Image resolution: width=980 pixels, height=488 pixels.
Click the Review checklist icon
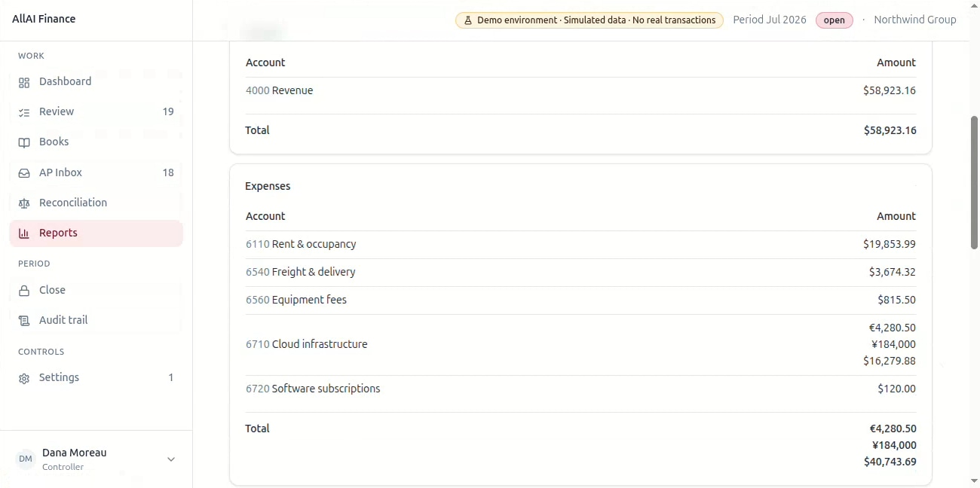click(24, 112)
